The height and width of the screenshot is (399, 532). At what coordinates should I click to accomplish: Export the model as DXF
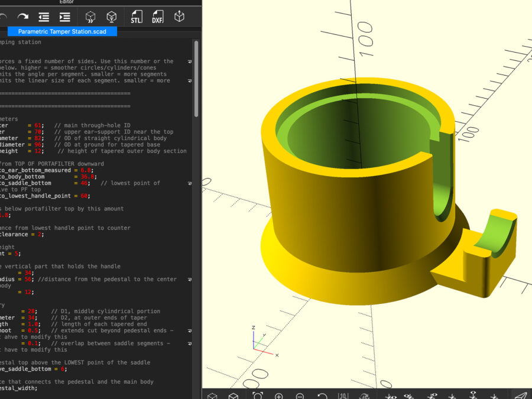click(x=158, y=17)
